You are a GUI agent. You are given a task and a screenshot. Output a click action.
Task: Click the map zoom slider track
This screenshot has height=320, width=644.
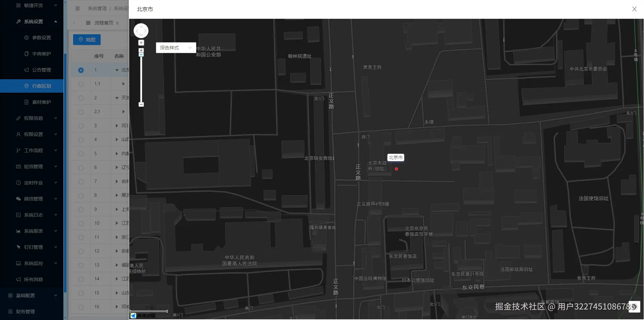tap(141, 80)
